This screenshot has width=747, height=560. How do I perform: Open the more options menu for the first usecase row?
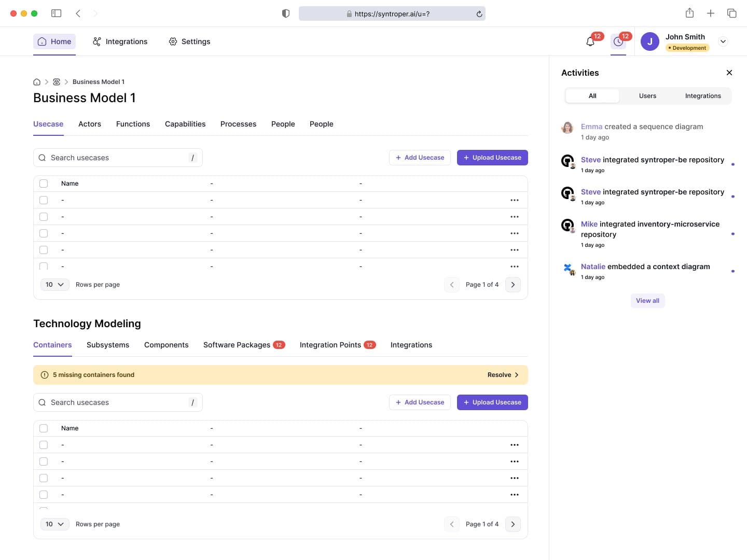(514, 200)
